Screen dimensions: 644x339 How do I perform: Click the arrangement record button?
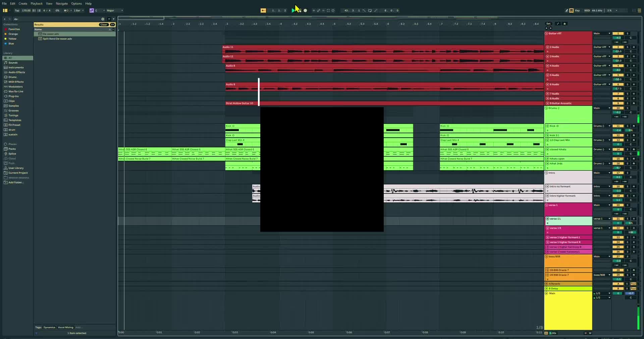pyautogui.click(x=305, y=10)
